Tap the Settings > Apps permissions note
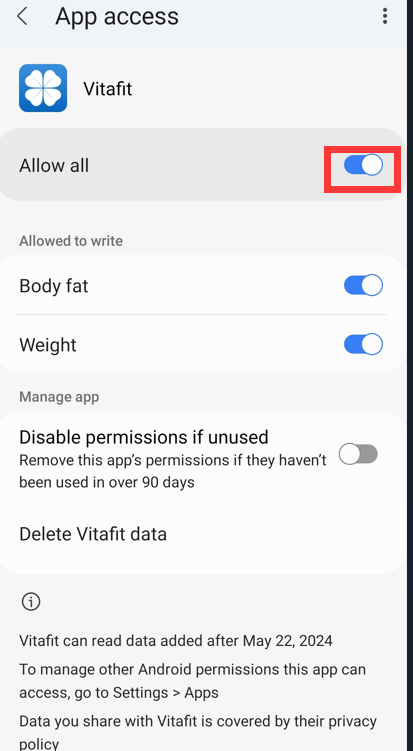The image size is (413, 751). pos(192,681)
